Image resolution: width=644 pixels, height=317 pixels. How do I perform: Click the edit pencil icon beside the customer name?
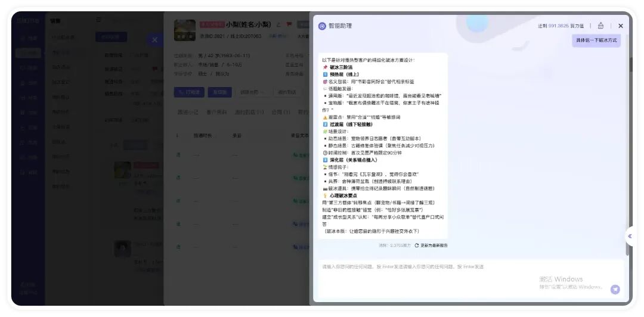tap(278, 25)
